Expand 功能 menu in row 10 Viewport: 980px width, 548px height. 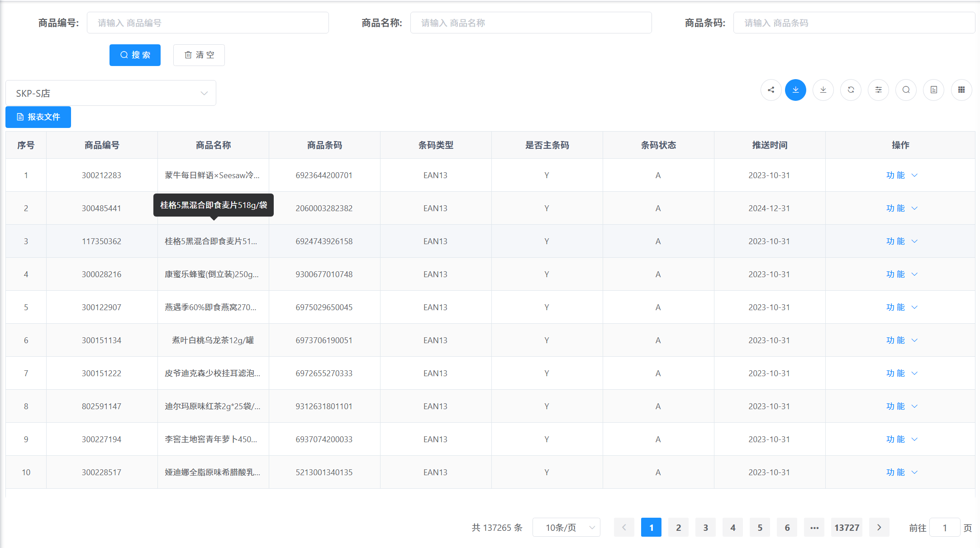coord(901,472)
